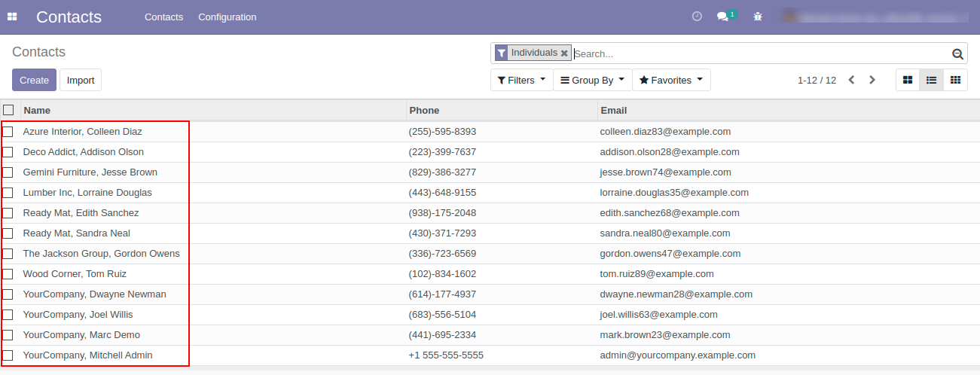The width and height of the screenshot is (980, 375).
Task: Switch to kanban view
Action: coord(908,80)
